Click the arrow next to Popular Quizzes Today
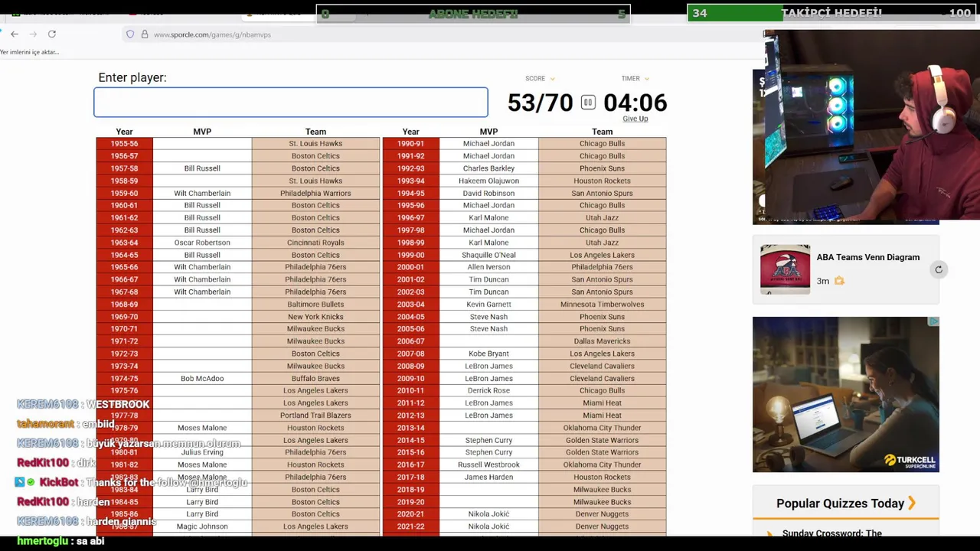Screen dimensions: 980x551 click(x=912, y=504)
